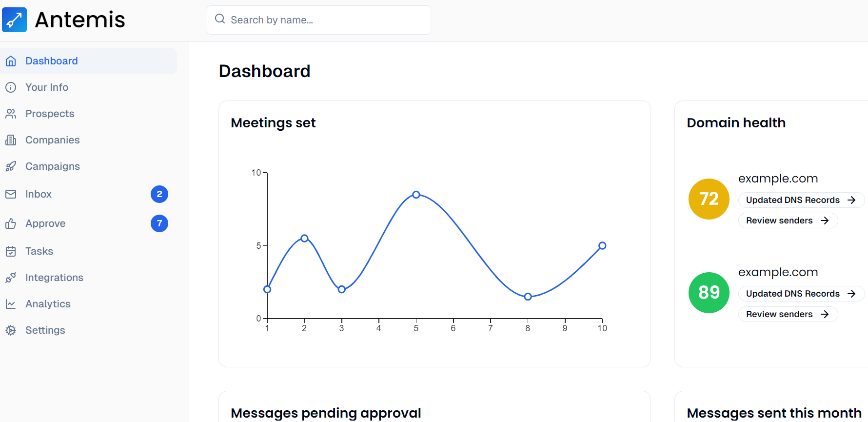The width and height of the screenshot is (868, 422).
Task: Click the Antemis rocket logo icon
Action: point(15,20)
